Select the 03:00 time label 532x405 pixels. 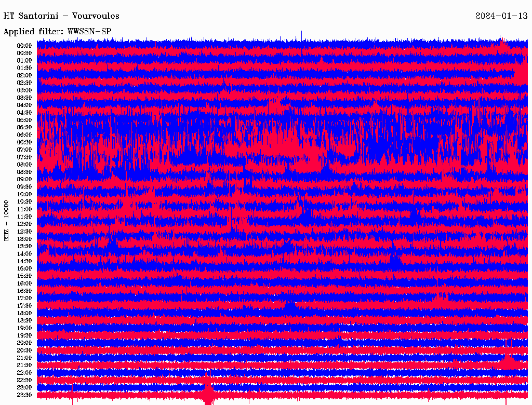pos(24,90)
